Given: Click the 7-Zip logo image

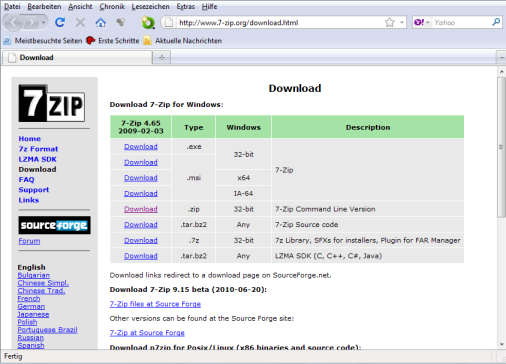Looking at the screenshot, I should [x=52, y=103].
